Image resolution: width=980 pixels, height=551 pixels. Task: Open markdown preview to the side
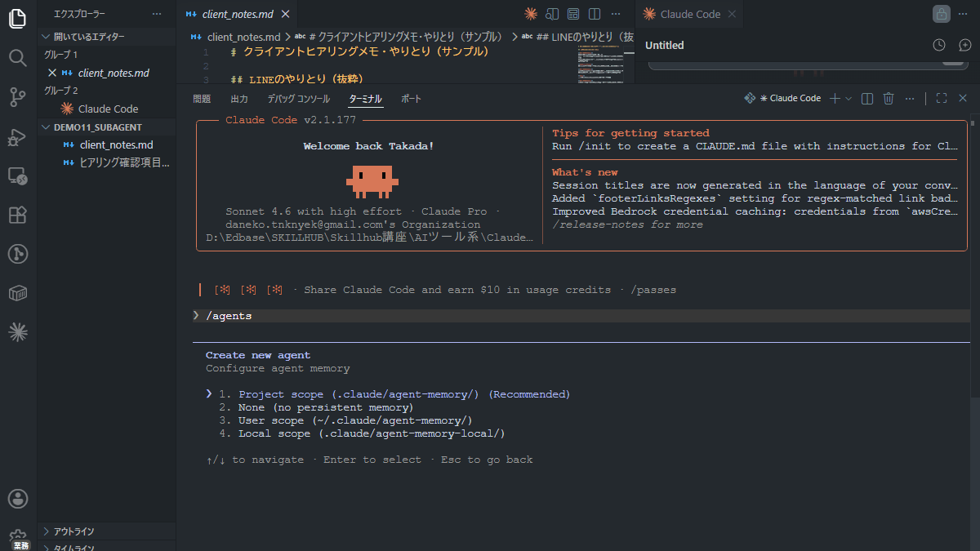click(552, 14)
